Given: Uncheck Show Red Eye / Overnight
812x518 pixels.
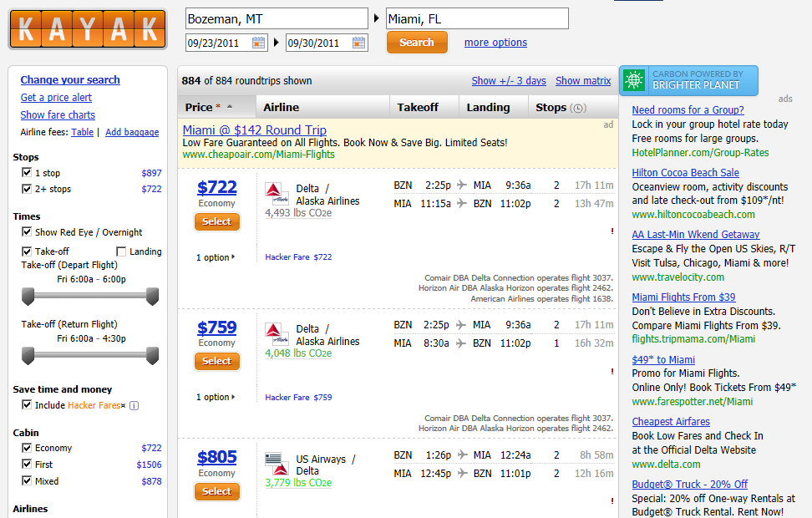Looking at the screenshot, I should [x=27, y=231].
